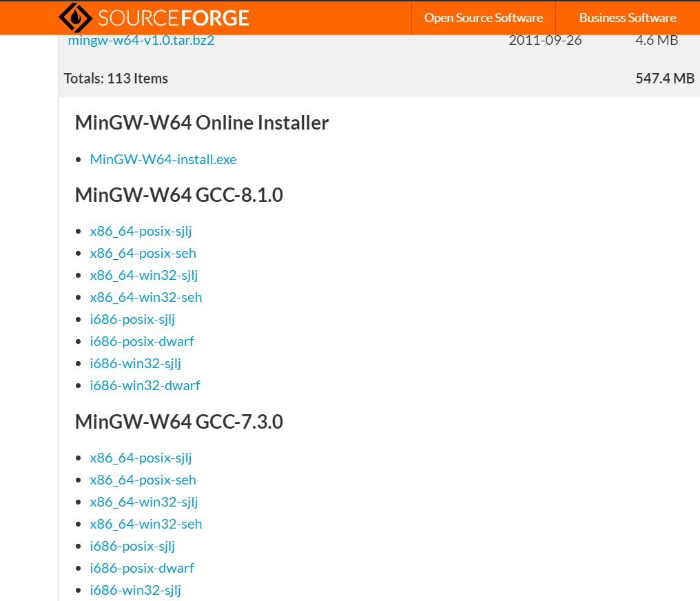Open GCC-8.1.0 i686-posix-dwarf link
This screenshot has width=700, height=601.
pyautogui.click(x=142, y=342)
